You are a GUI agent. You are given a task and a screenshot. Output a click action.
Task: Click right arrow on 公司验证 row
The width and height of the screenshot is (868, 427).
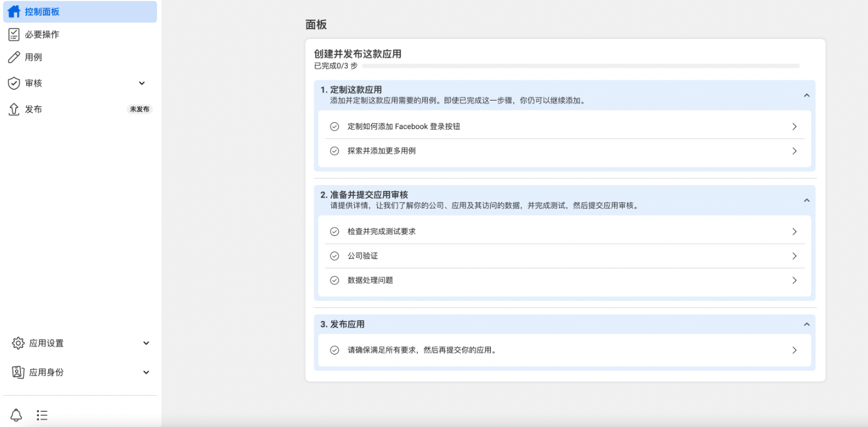(794, 256)
